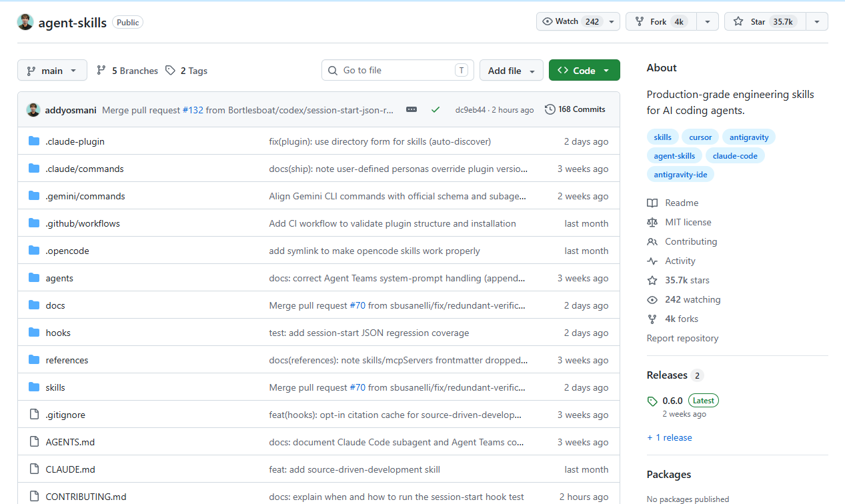
Task: Expand the commit message ellipsis icon
Action: 411,109
